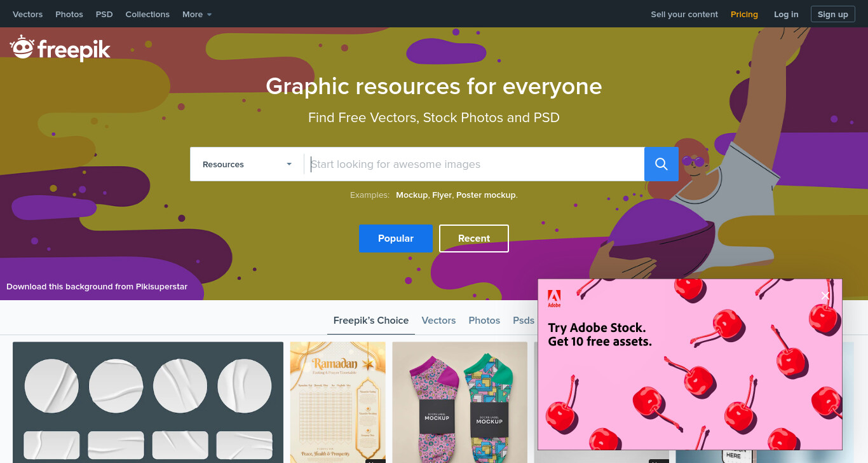
Task: Click the Adobe logo in the ad
Action: [554, 298]
